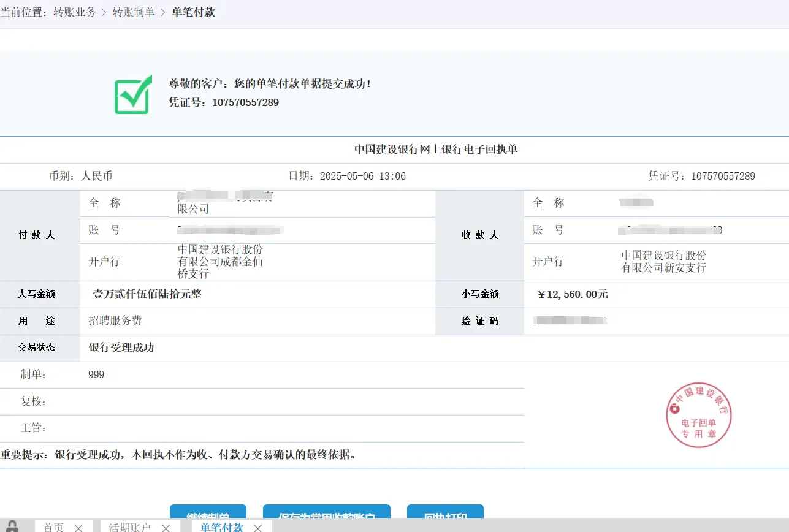Click the lock icon in the bottom bar
The image size is (789, 532).
pos(12,526)
